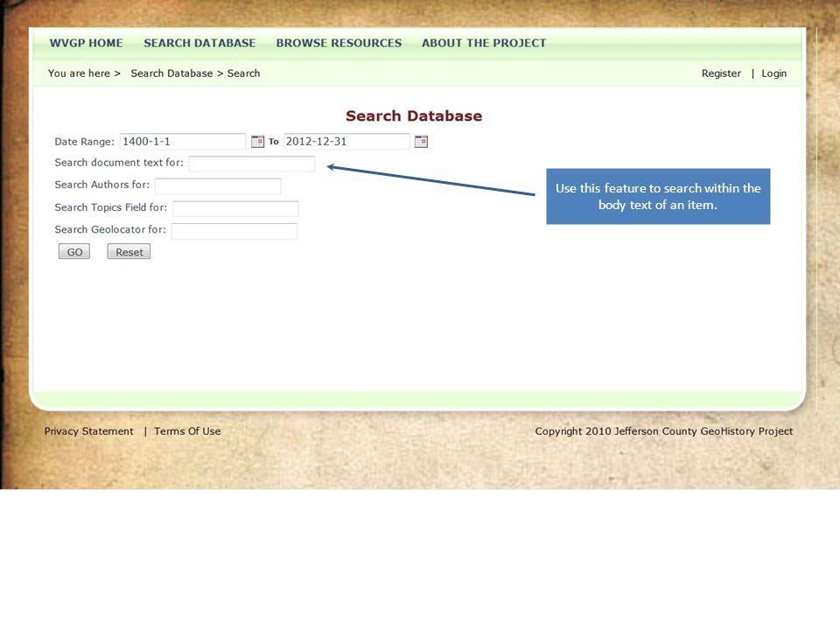The image size is (840, 630).
Task: Click the Register link
Action: coord(721,73)
